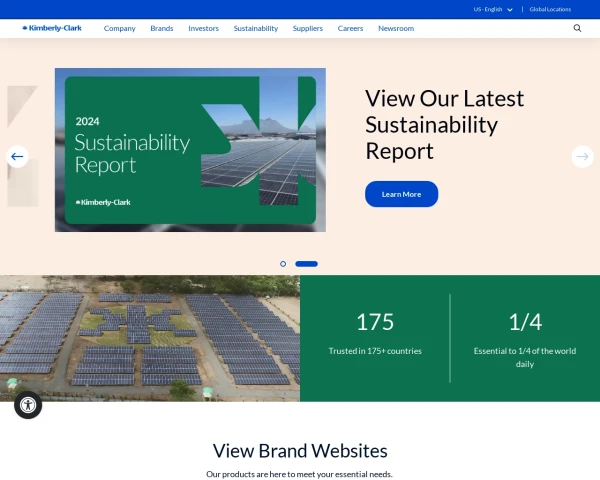This screenshot has height=480, width=600.
Task: Click "Trusted in 175+ countries" text
Action: [375, 351]
